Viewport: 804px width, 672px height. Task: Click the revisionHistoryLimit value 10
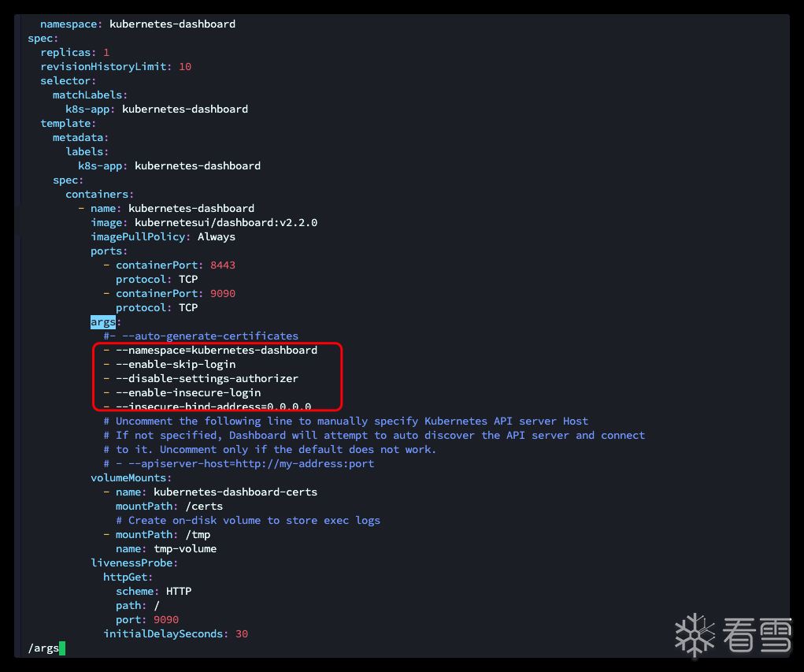click(x=185, y=66)
